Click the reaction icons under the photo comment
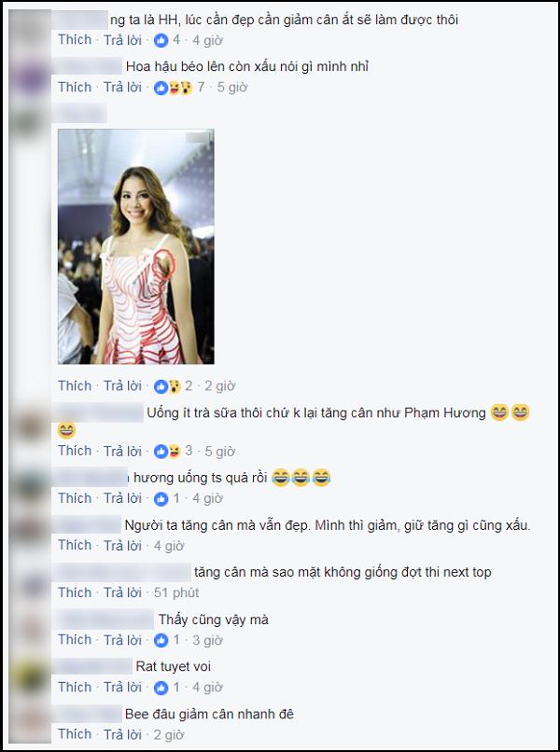 pyautogui.click(x=167, y=386)
